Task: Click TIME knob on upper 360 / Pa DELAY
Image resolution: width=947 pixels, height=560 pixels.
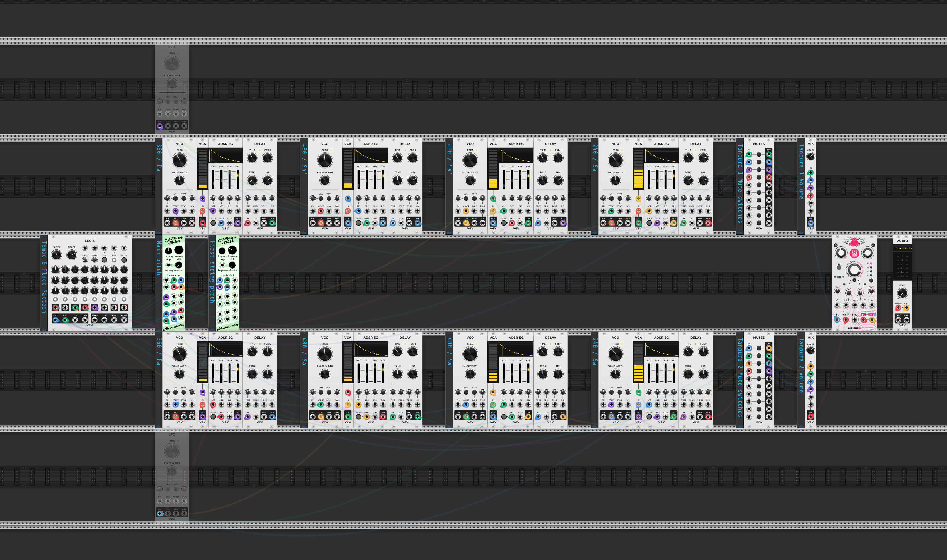Action: pyautogui.click(x=252, y=158)
